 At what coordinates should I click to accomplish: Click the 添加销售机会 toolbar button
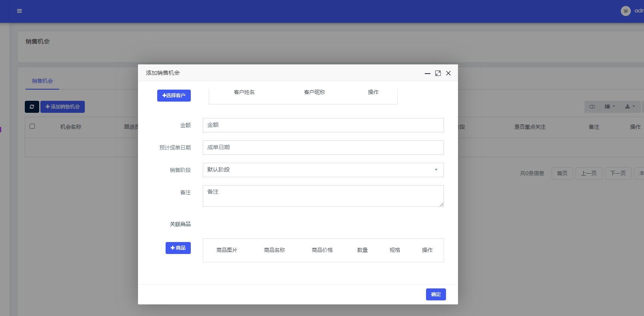click(62, 107)
